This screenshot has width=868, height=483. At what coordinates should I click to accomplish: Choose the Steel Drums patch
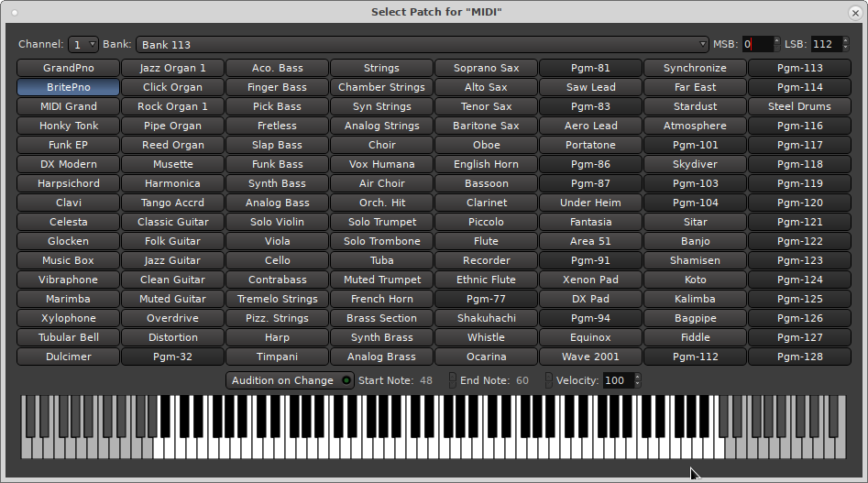click(799, 106)
